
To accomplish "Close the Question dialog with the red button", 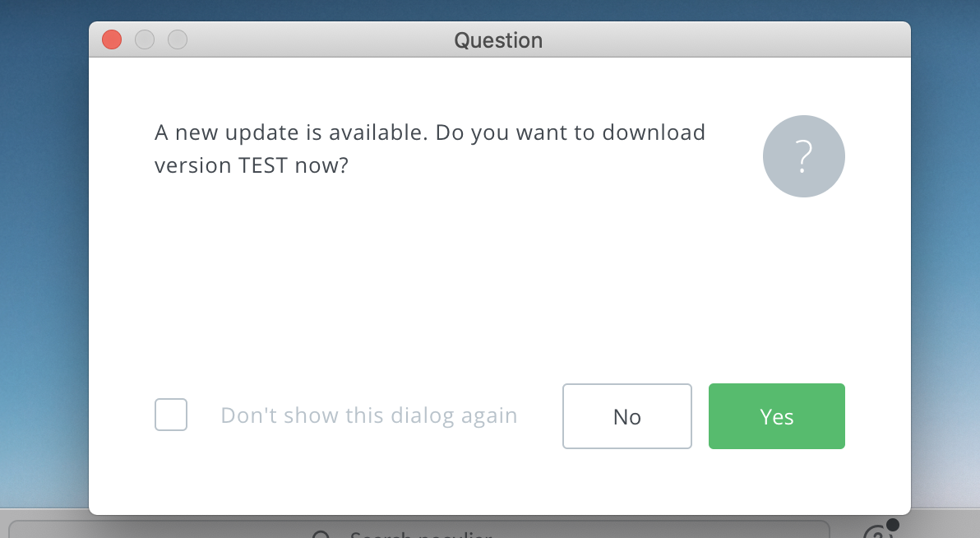I will click(112, 39).
